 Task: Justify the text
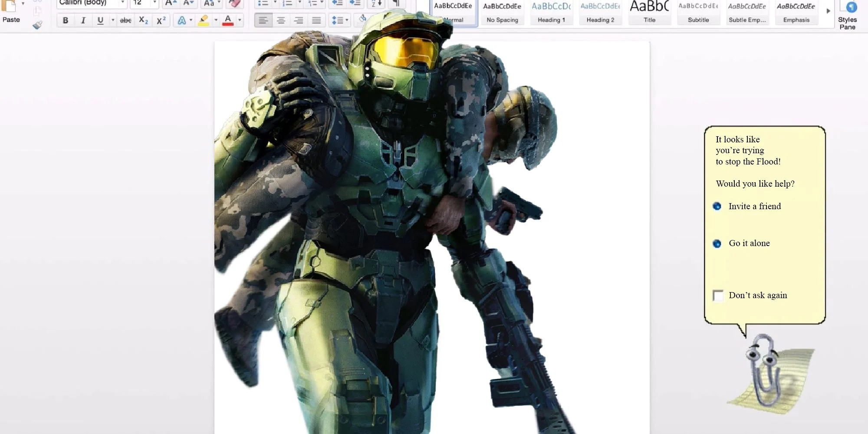pyautogui.click(x=316, y=20)
